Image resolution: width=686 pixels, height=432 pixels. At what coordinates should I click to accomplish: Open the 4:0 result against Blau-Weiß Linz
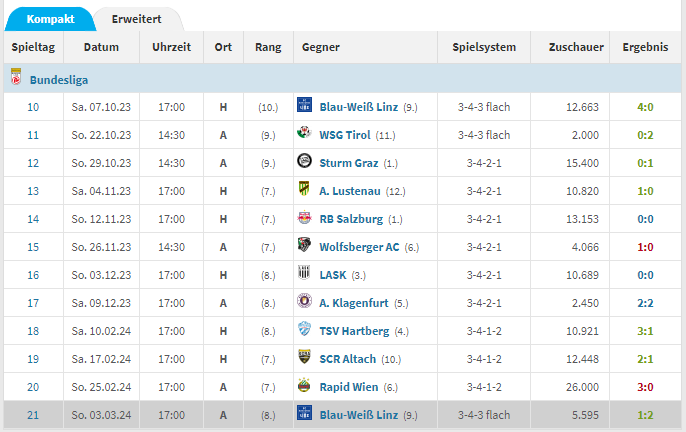click(645, 107)
